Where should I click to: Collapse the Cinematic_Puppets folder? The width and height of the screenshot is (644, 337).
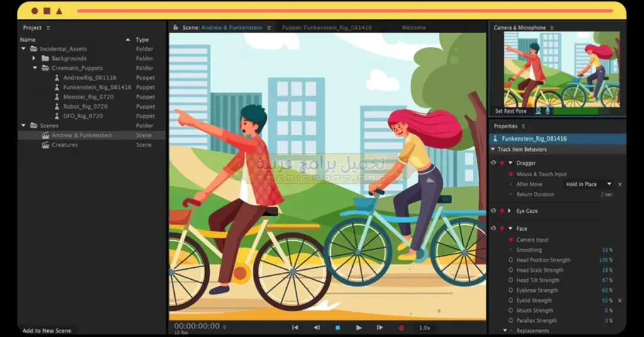tap(35, 68)
